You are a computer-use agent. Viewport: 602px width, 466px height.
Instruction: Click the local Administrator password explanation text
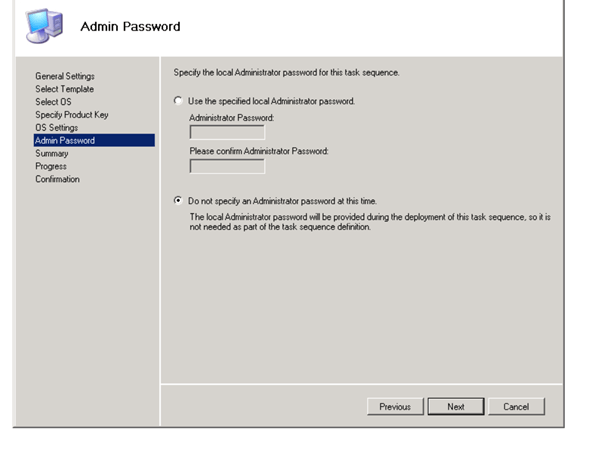pyautogui.click(x=369, y=221)
